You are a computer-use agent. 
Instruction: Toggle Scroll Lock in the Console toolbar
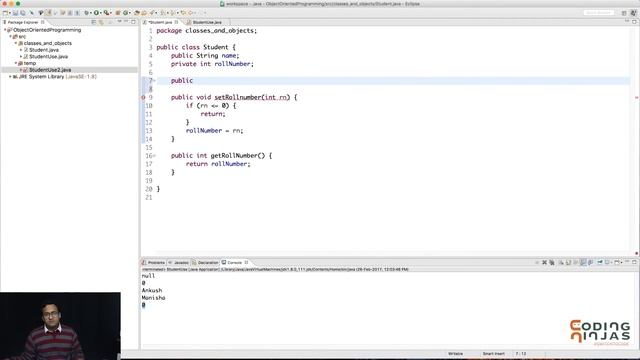point(568,262)
